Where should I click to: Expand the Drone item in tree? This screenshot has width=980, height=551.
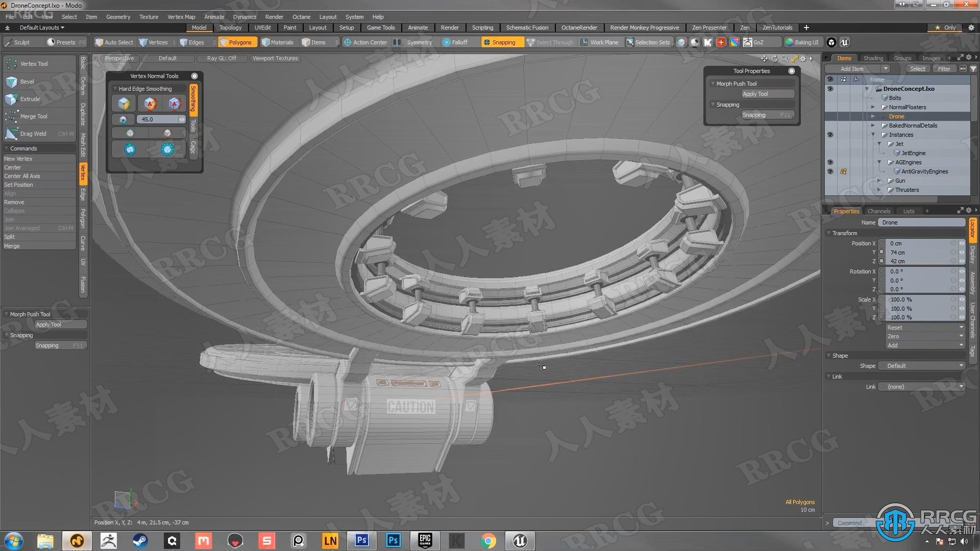[873, 116]
